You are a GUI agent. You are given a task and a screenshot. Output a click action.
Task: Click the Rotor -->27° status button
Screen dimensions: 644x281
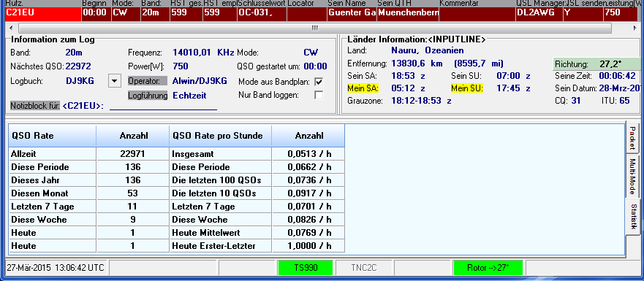(x=488, y=268)
